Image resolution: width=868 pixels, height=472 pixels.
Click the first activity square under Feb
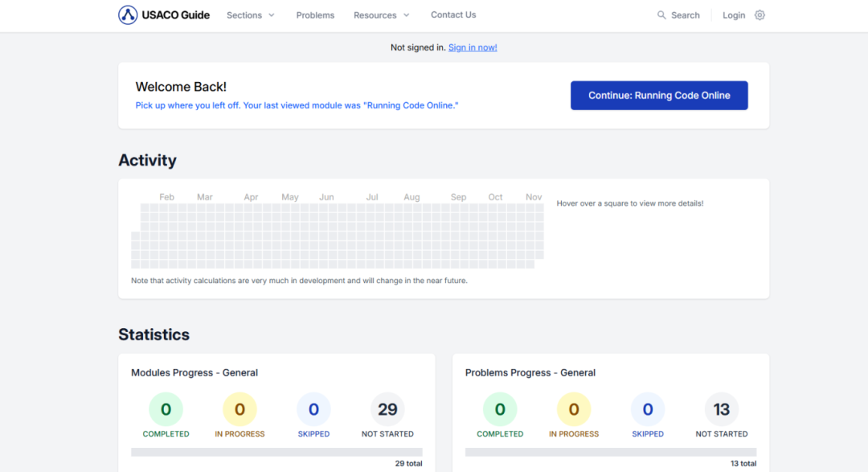pos(164,207)
